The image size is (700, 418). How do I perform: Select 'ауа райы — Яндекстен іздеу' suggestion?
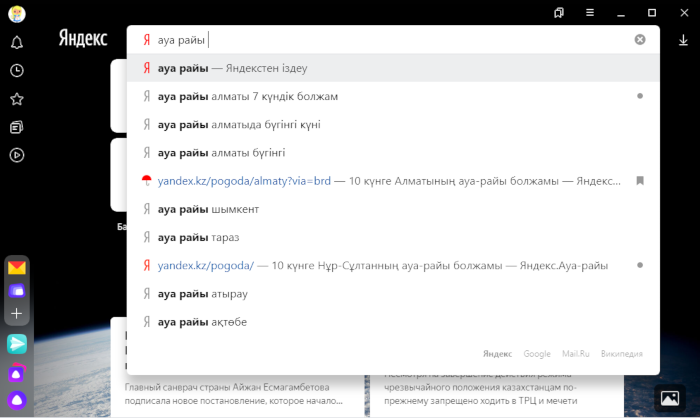(393, 68)
